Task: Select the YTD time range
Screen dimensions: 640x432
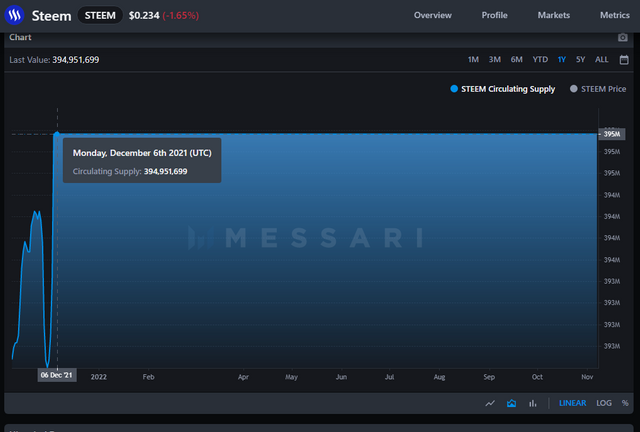Action: click(x=540, y=60)
